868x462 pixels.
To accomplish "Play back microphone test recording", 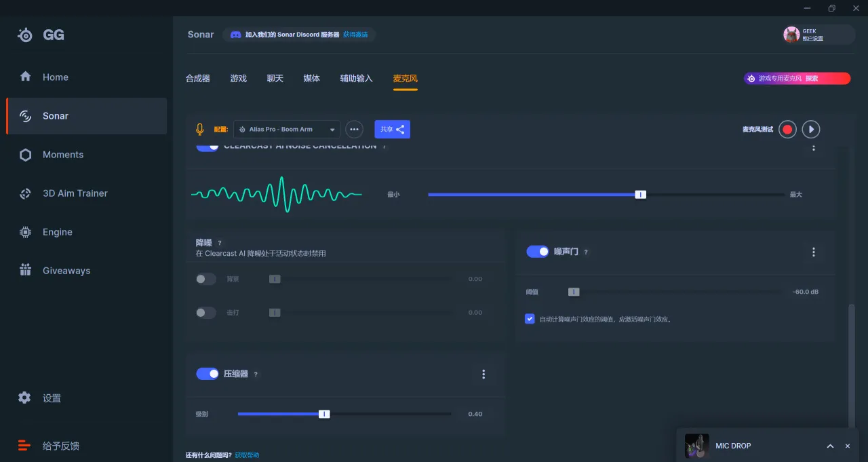I will click(811, 130).
